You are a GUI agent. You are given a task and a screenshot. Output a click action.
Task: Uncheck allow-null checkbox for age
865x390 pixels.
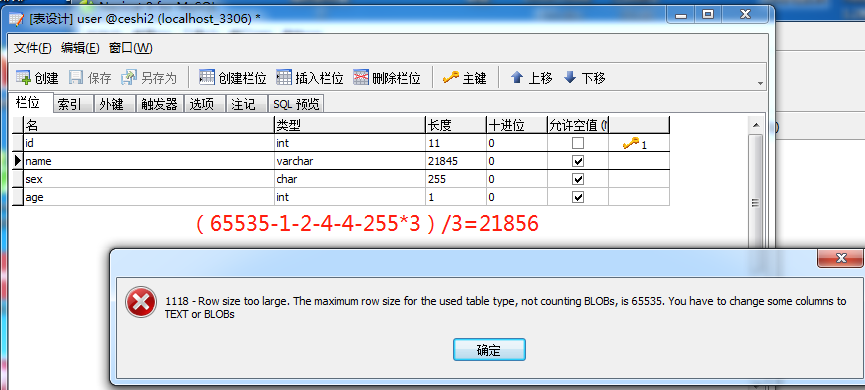[x=578, y=197]
